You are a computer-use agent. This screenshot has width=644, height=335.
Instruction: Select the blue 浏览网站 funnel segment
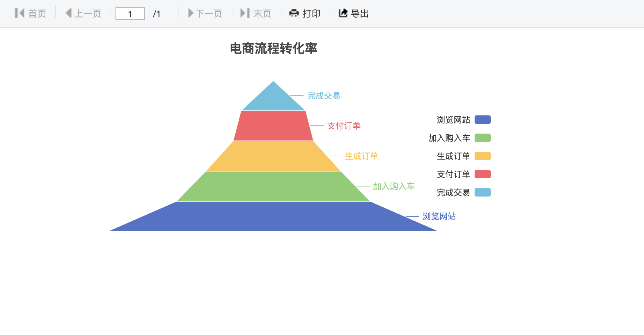tap(273, 216)
